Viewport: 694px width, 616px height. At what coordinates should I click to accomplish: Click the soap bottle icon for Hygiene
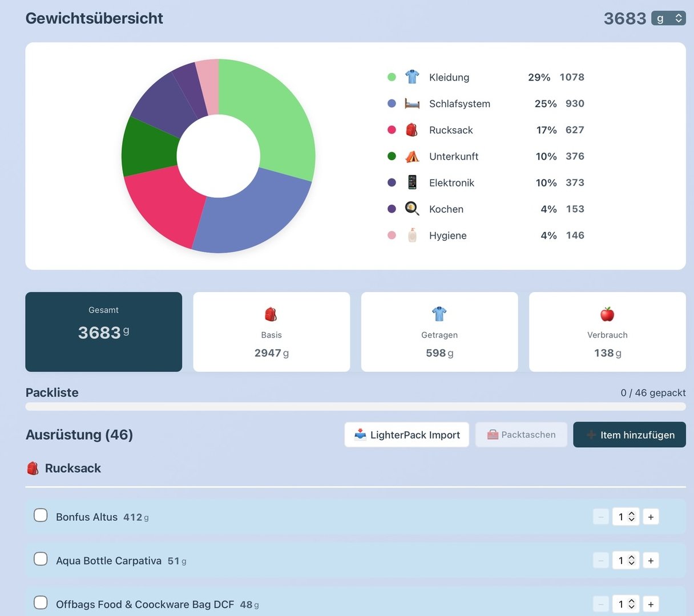pos(411,236)
